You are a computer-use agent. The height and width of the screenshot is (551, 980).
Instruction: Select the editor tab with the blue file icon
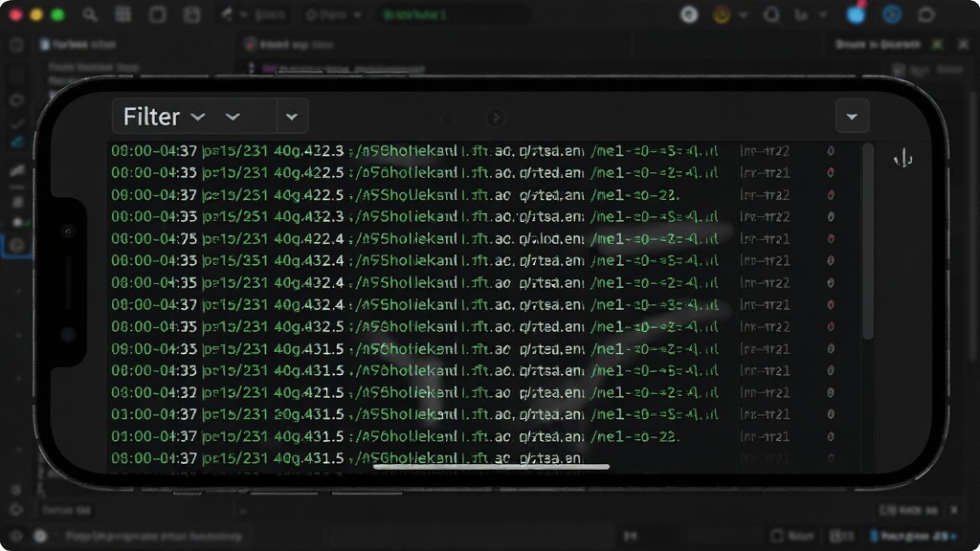pyautogui.click(x=78, y=44)
